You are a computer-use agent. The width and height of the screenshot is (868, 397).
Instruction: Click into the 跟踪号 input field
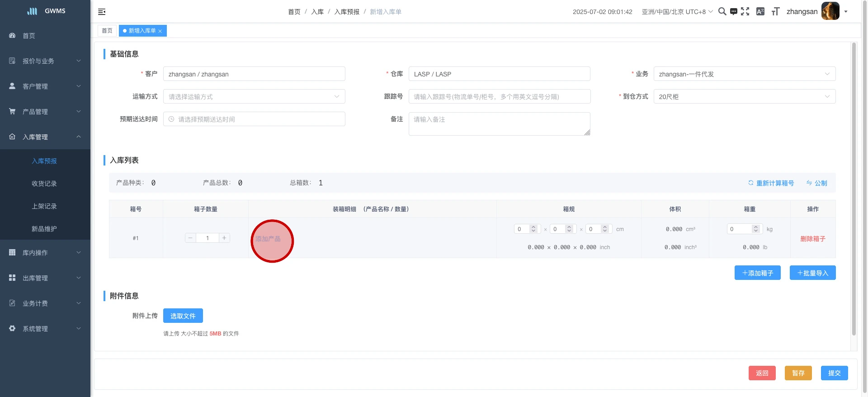(x=499, y=97)
